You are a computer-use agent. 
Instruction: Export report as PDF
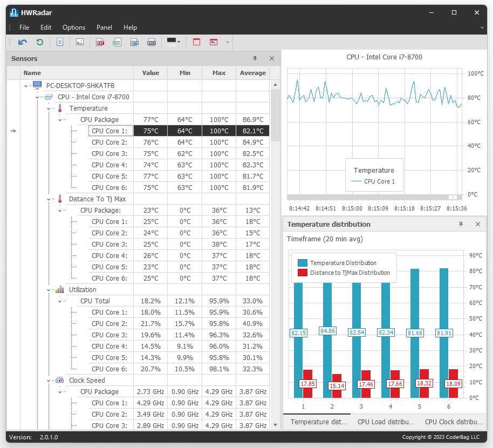[x=100, y=42]
